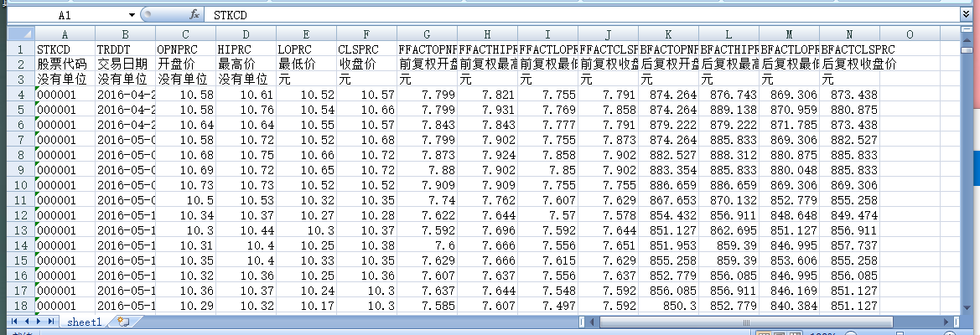Go to the previous sheet tab arrow
The image size is (980, 335).
[x=27, y=322]
